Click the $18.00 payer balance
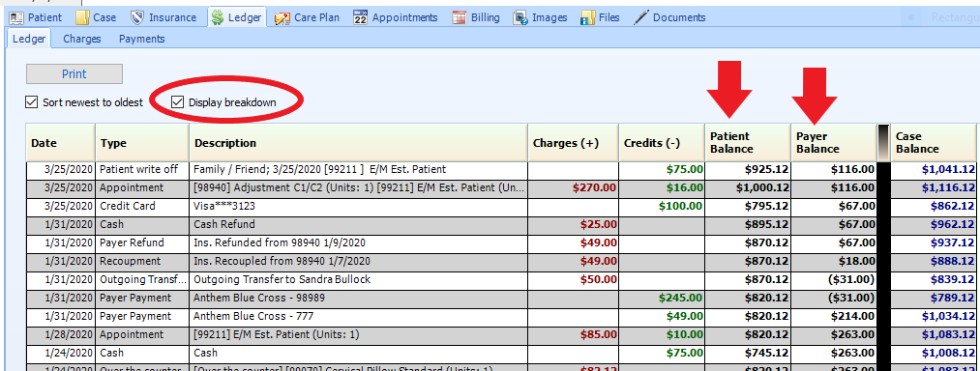Screen dimensions: 980x371 [855, 261]
